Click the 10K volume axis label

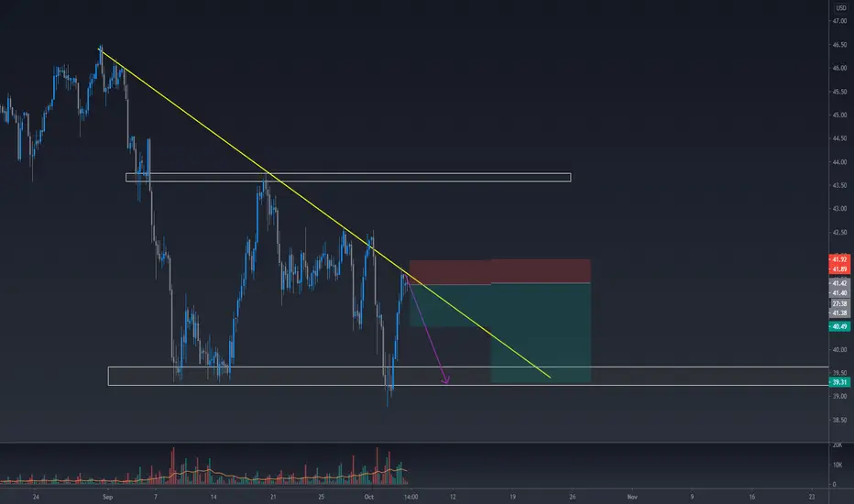pyautogui.click(x=838, y=465)
